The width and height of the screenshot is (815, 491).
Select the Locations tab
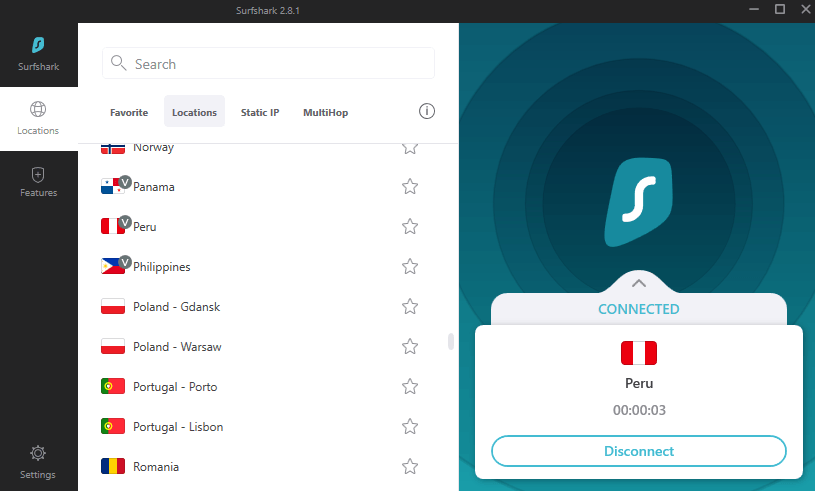(194, 112)
